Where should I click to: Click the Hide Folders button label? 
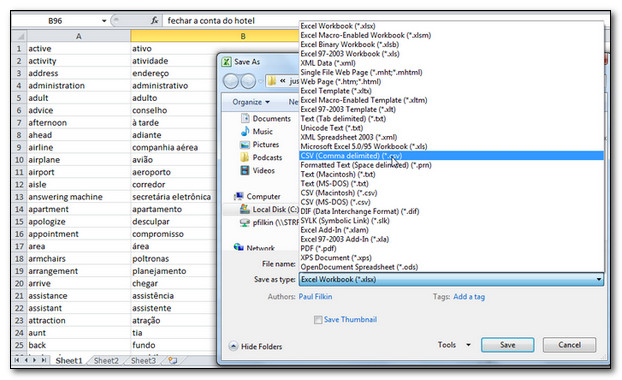(x=261, y=346)
